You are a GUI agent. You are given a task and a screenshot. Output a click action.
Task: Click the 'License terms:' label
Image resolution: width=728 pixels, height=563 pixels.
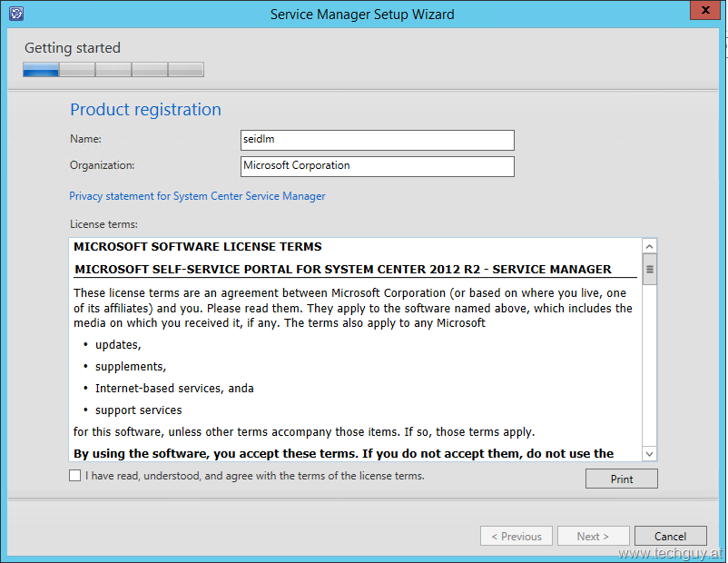pyautogui.click(x=104, y=224)
